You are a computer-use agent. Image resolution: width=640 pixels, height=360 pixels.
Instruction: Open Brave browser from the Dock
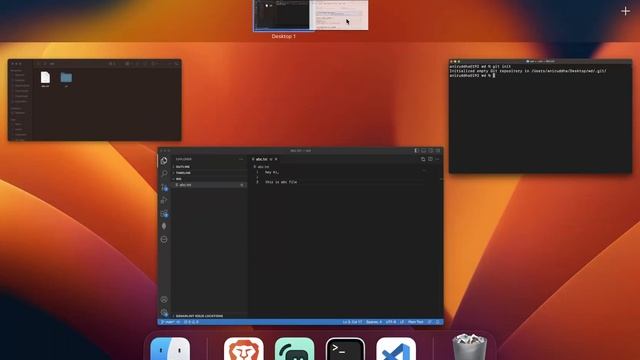[x=244, y=349]
